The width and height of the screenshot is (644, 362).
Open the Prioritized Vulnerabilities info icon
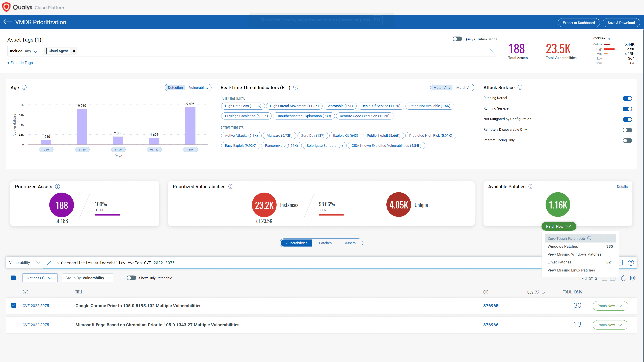point(231,186)
